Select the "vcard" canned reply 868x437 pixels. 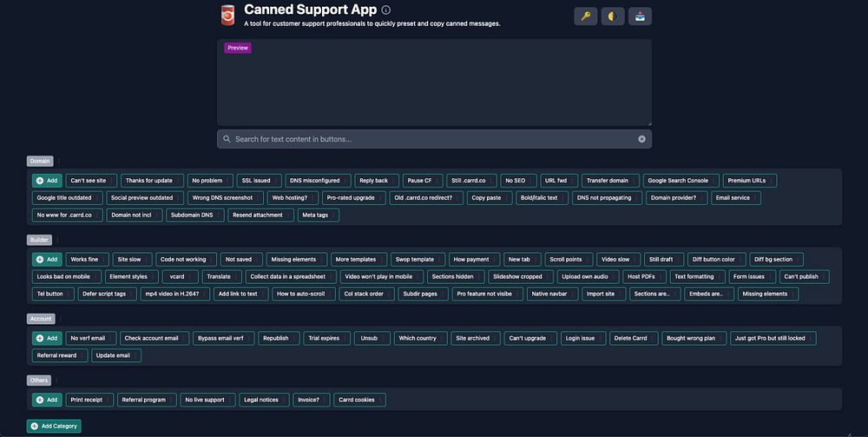click(180, 276)
